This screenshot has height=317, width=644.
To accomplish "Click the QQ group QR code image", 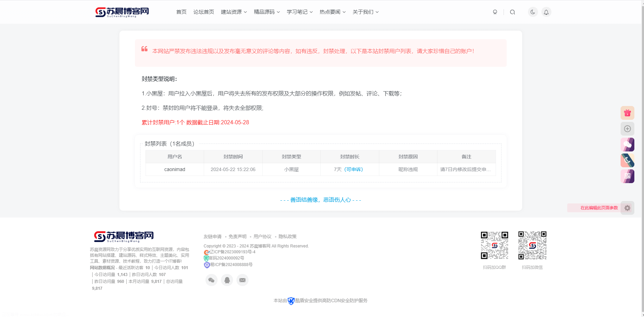I will point(495,245).
